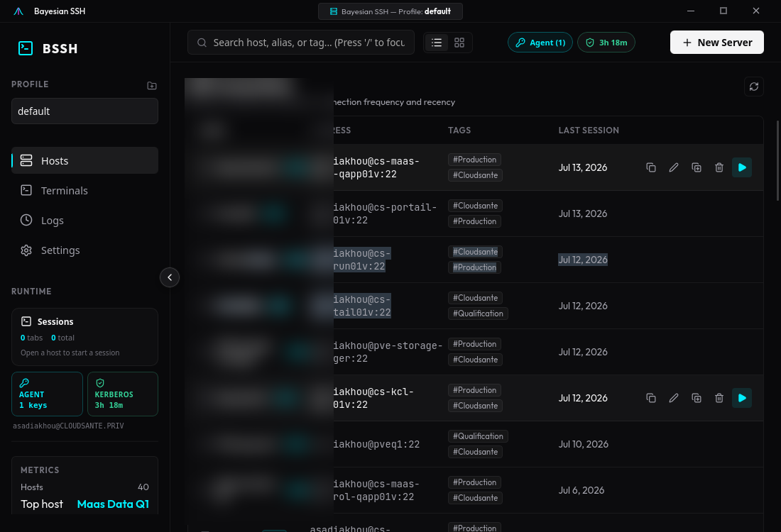
Task: Click the hosts list vertical scrollbar
Action: (778, 161)
